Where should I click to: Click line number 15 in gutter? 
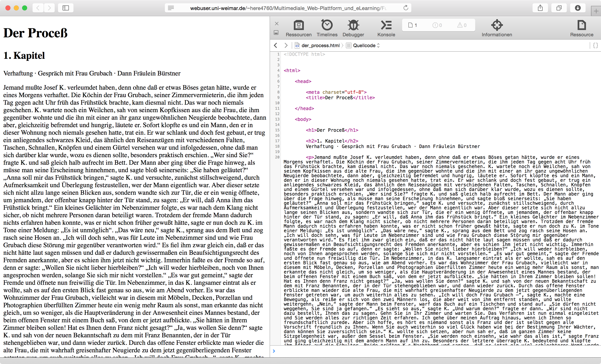[277, 130]
